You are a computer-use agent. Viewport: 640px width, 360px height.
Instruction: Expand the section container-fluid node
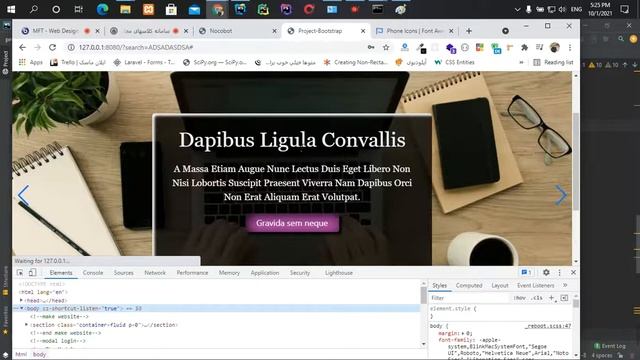point(27,325)
